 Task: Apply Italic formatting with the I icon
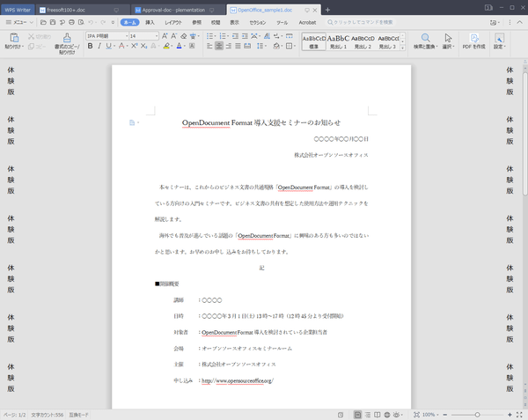(x=99, y=46)
